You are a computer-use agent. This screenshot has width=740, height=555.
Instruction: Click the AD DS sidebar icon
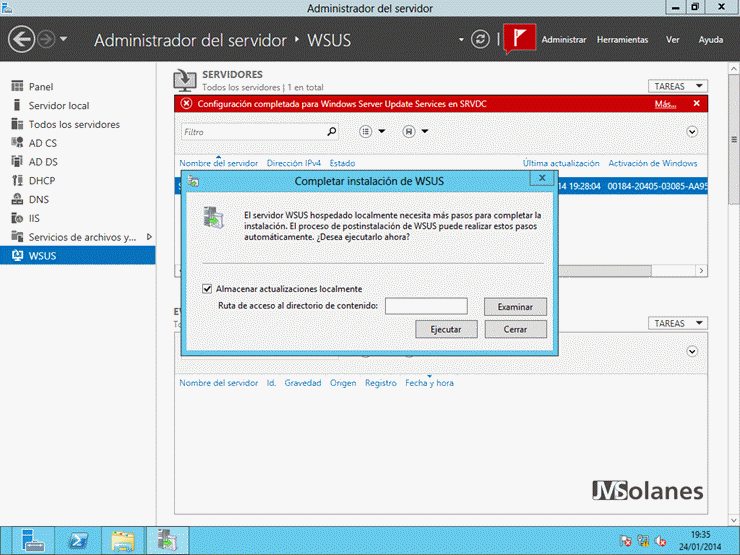(x=17, y=161)
